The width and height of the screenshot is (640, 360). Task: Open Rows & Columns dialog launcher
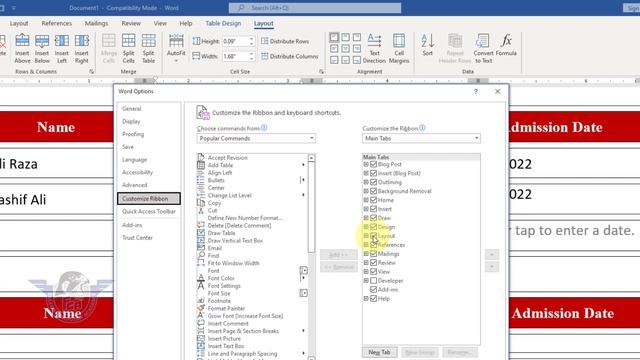[x=91, y=71]
